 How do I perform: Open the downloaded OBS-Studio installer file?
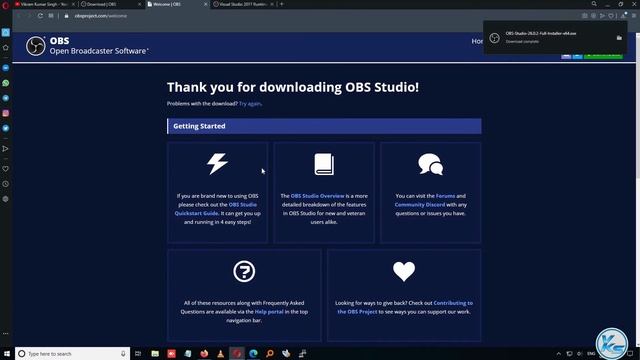pos(540,33)
